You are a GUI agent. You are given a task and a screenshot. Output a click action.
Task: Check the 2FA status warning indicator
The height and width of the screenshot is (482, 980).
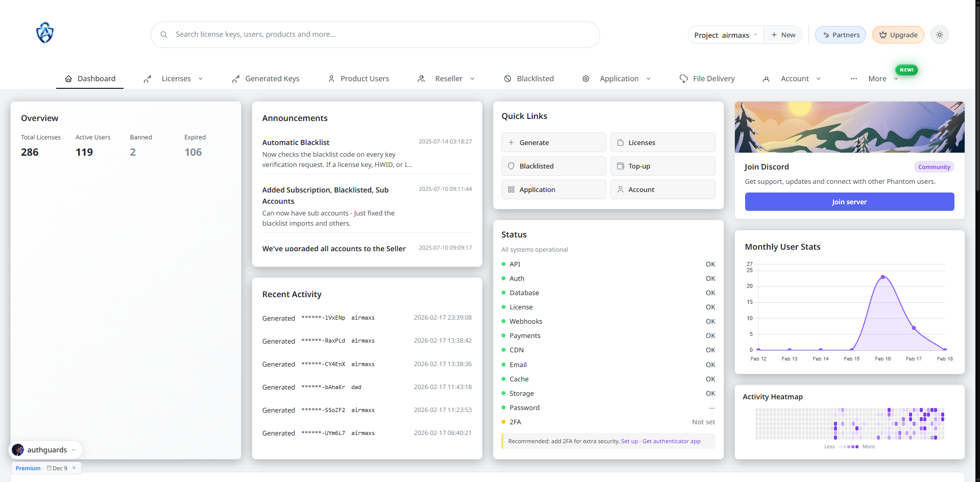pyautogui.click(x=504, y=422)
